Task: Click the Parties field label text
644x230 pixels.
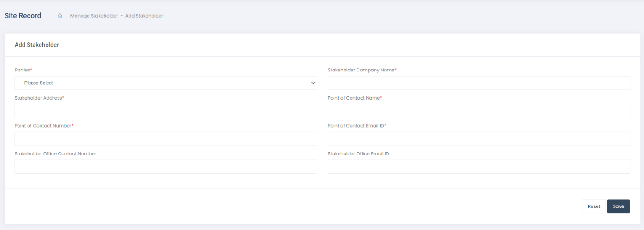Action: point(23,70)
